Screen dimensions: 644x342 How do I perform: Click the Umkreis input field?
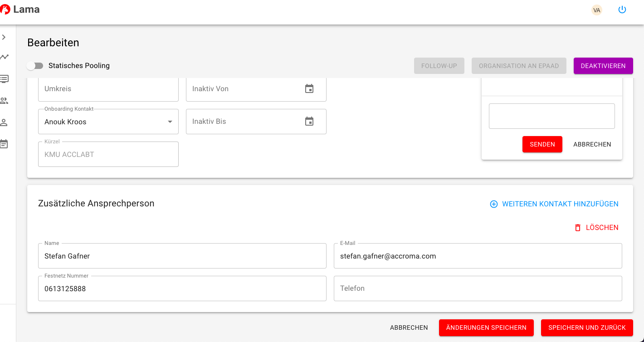tap(108, 89)
